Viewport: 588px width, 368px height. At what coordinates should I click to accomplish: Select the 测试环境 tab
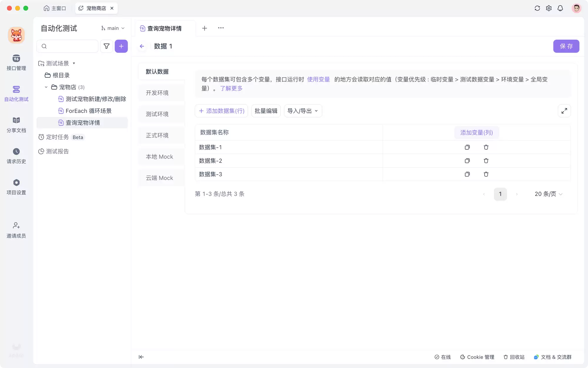(161, 114)
